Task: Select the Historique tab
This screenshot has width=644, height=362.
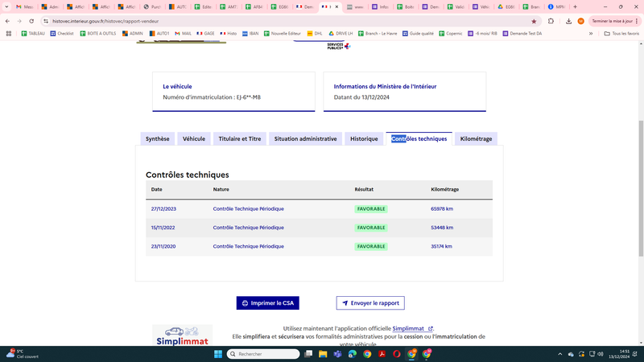Action: [364, 138]
